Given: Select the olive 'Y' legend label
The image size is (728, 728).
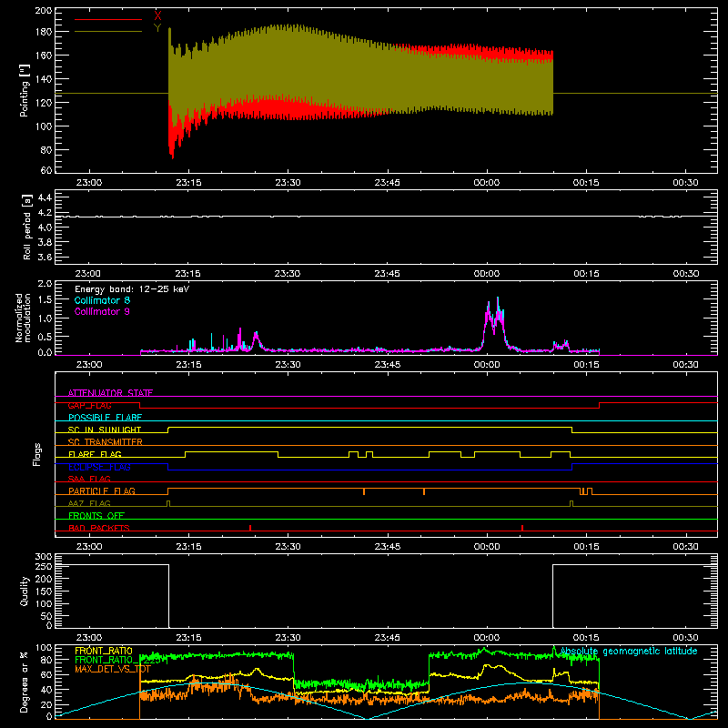Looking at the screenshot, I should [x=157, y=28].
